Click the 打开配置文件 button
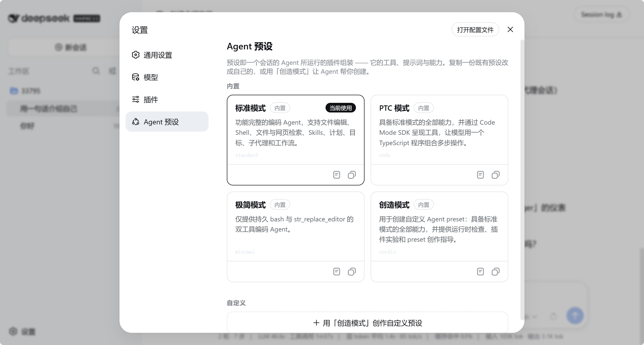This screenshot has height=345, width=644. tap(475, 30)
